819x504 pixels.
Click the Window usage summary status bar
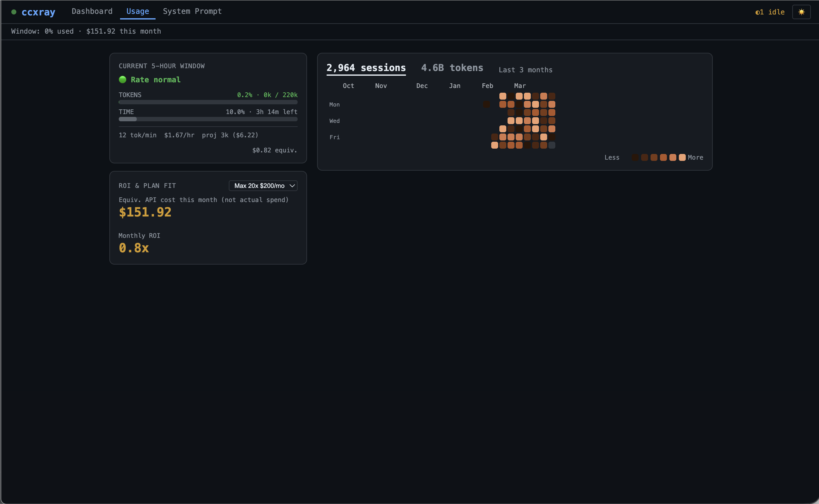pos(86,31)
